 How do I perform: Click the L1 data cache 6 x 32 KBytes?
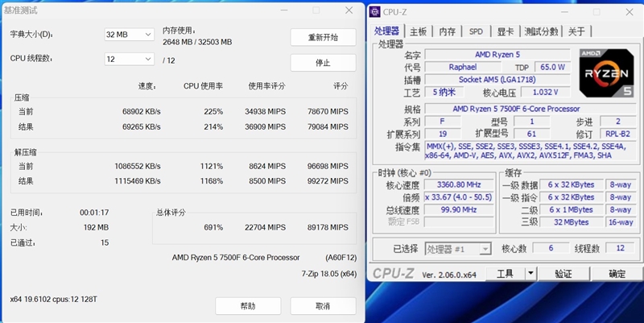tap(571, 185)
